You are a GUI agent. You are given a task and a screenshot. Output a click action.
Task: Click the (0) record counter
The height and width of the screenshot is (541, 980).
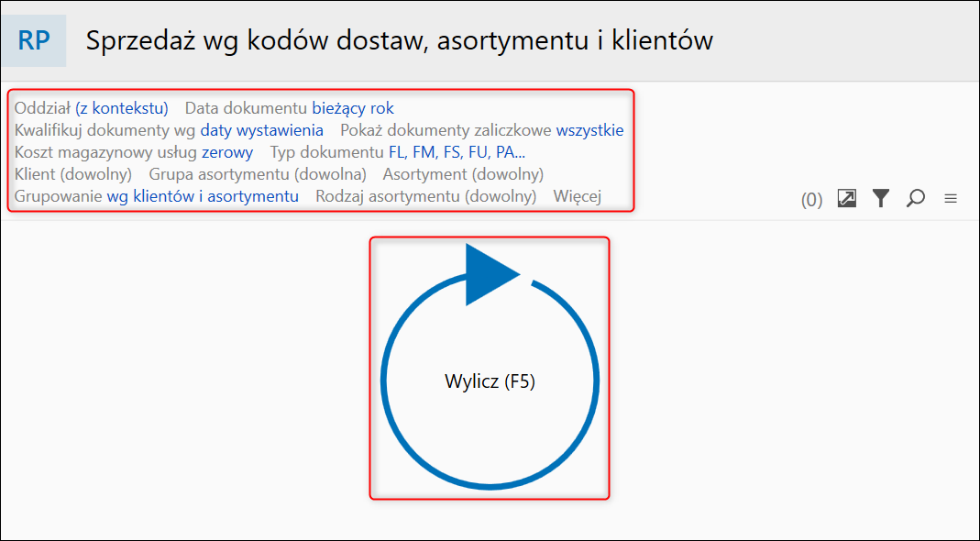(x=812, y=200)
